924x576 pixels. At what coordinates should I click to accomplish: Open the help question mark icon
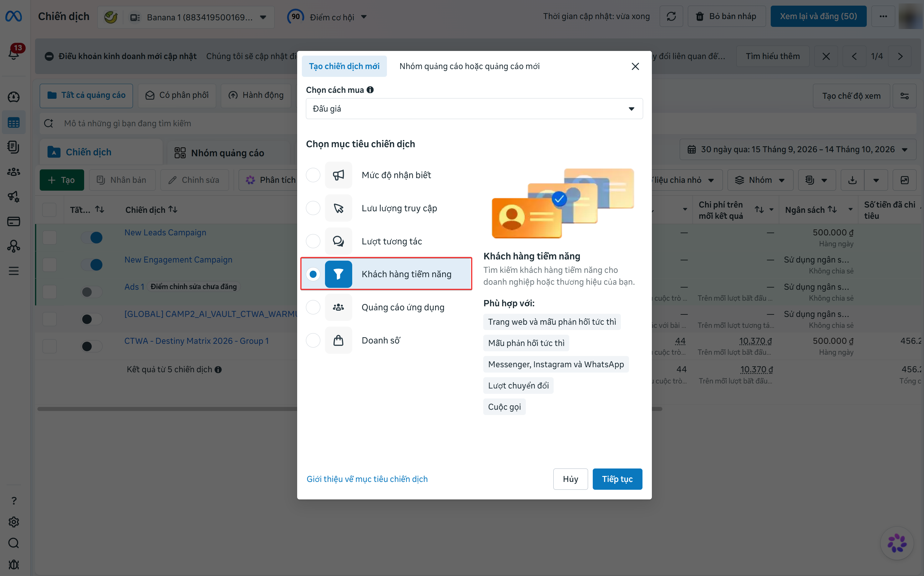[14, 501]
